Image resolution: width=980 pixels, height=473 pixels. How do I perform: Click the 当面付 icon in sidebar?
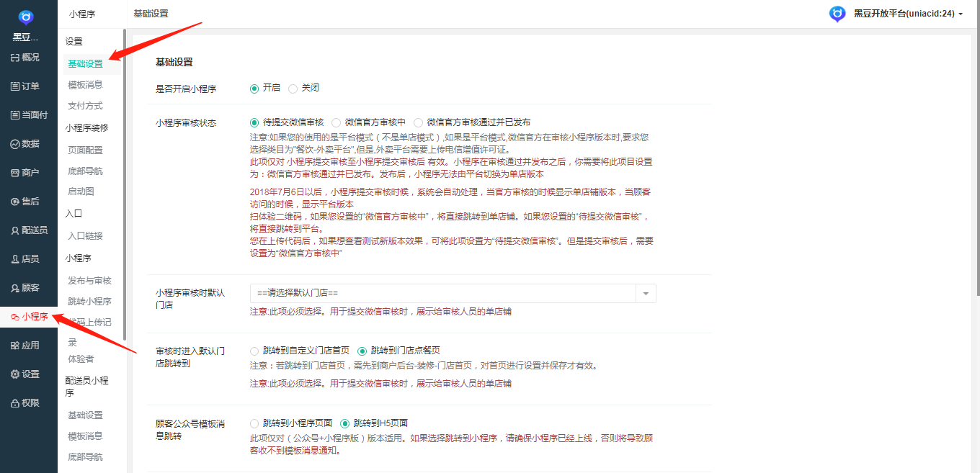15,115
